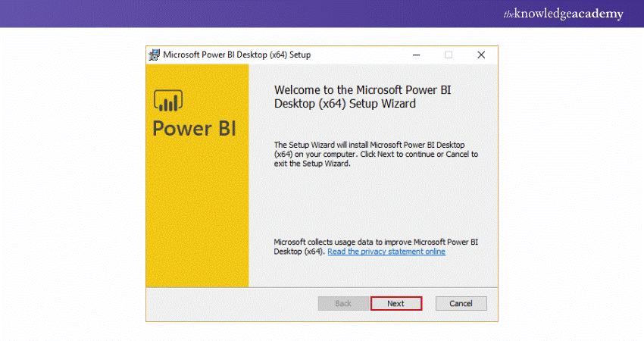644x341 pixels.
Task: Cancel the Power BI Desktop installation
Action: point(461,303)
